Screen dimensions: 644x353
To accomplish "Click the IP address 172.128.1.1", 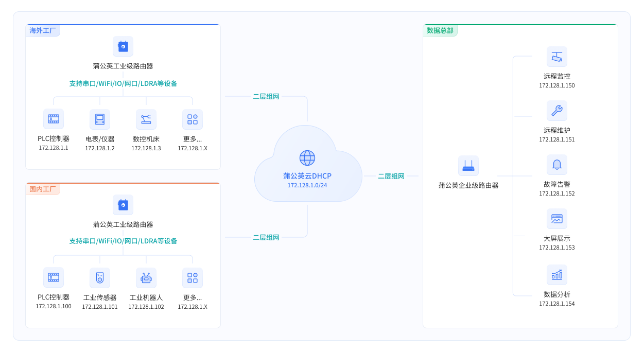I will [x=54, y=148].
